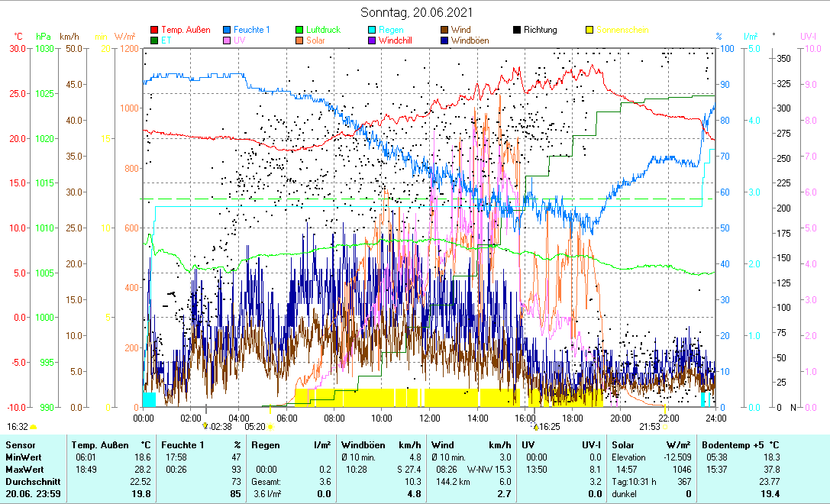The width and height of the screenshot is (830, 504).
Task: Click the pink UV legend label
Action: (x=240, y=40)
